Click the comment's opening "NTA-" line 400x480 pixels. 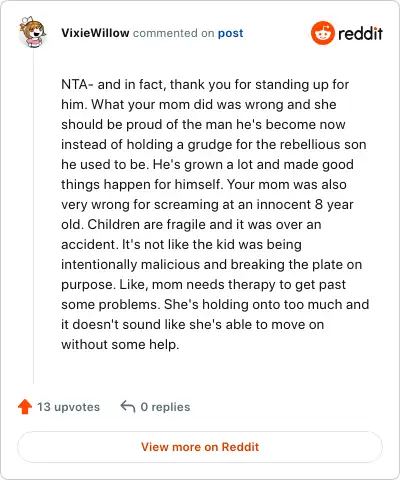[205, 84]
